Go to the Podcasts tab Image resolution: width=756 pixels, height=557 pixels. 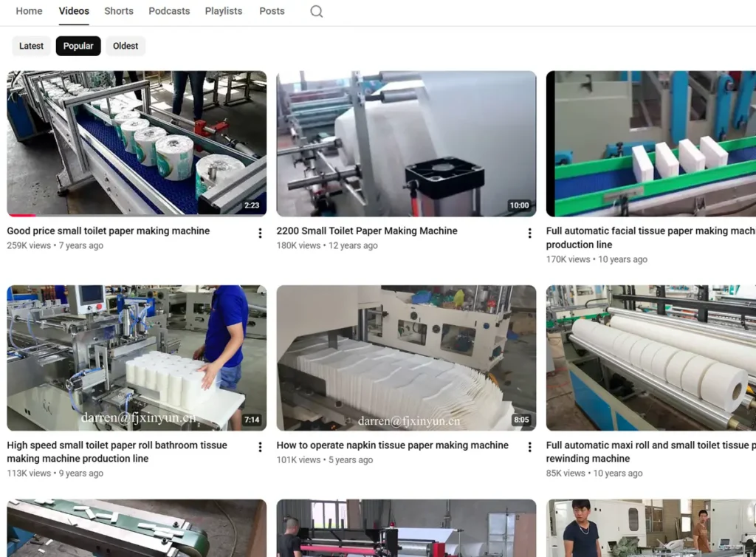(169, 11)
